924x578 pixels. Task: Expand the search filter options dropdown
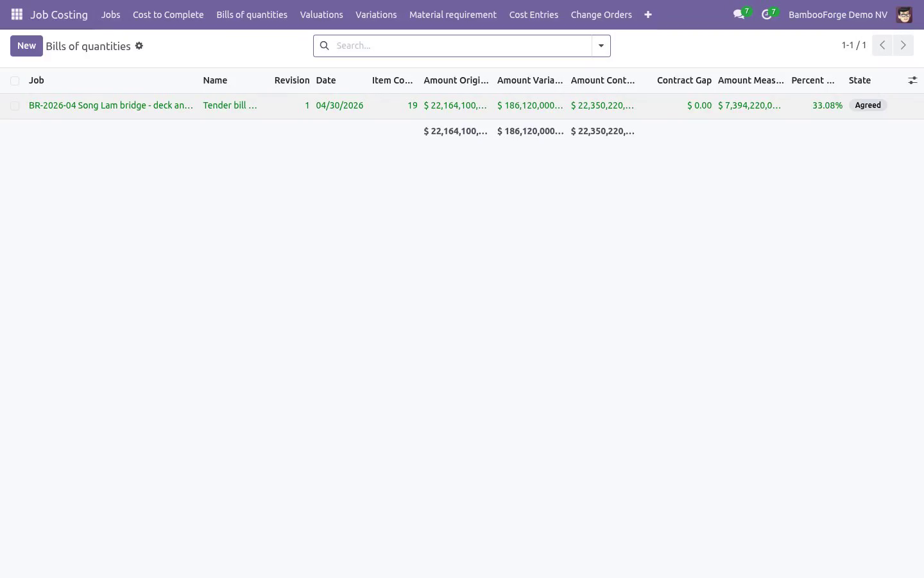pyautogui.click(x=601, y=46)
